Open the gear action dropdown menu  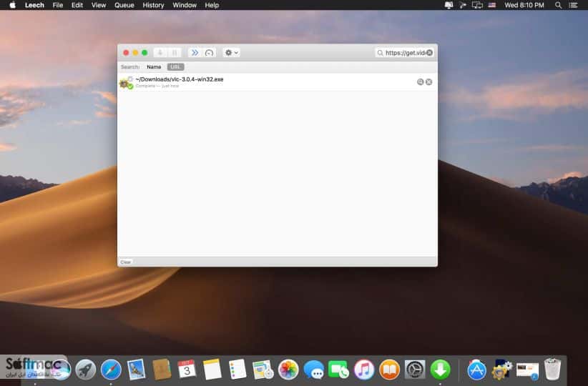coord(231,53)
